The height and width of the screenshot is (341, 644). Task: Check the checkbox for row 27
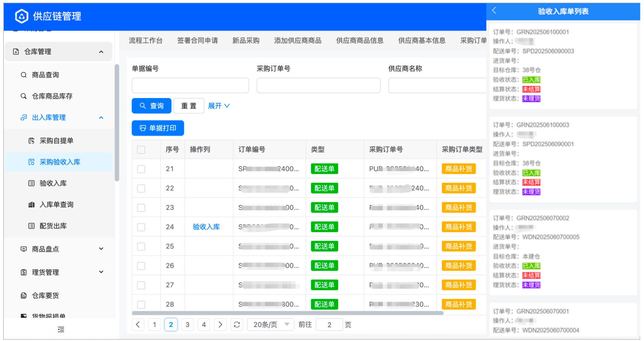[x=141, y=285]
